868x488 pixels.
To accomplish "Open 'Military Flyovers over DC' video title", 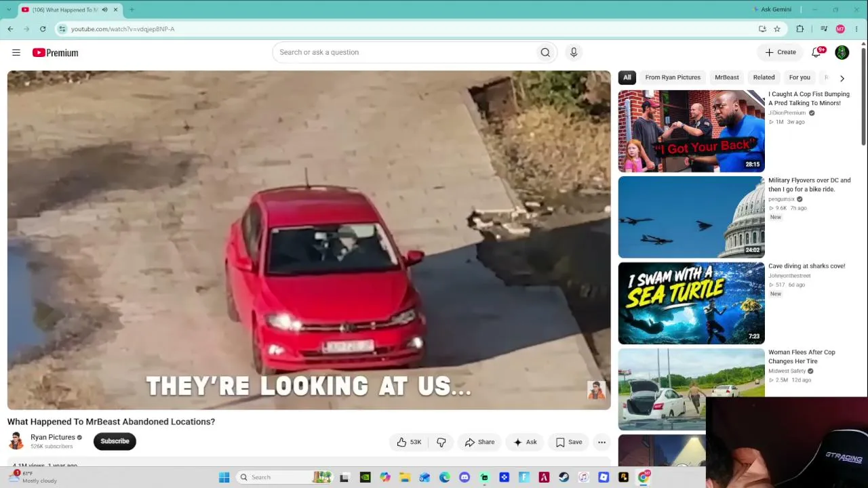I will click(x=809, y=184).
